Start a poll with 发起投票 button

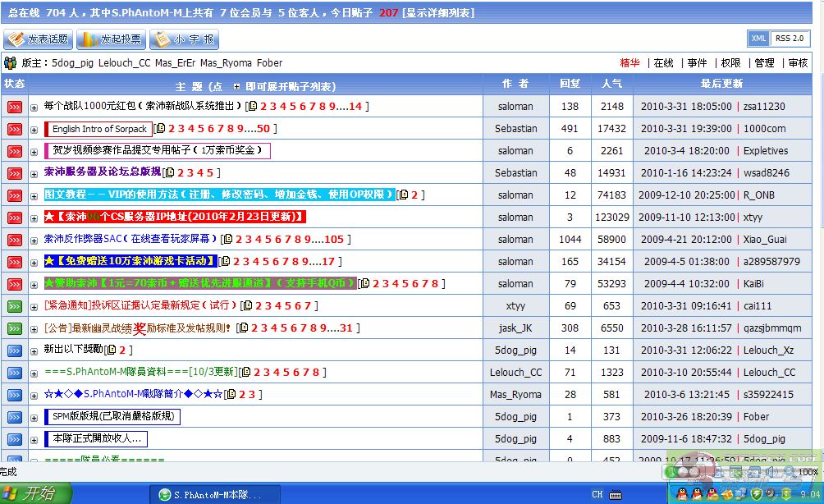click(110, 39)
